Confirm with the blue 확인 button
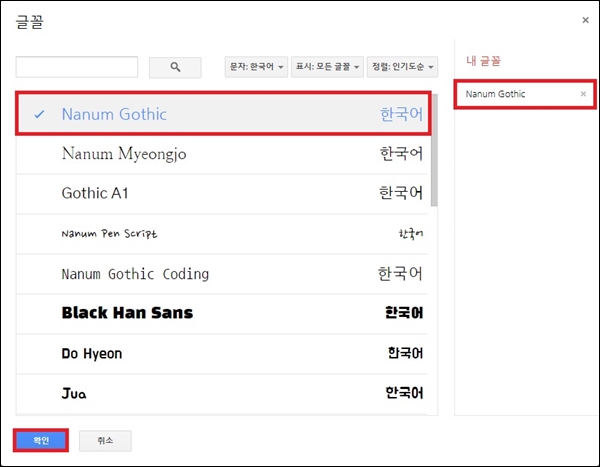This screenshot has width=600, height=467. point(41,440)
